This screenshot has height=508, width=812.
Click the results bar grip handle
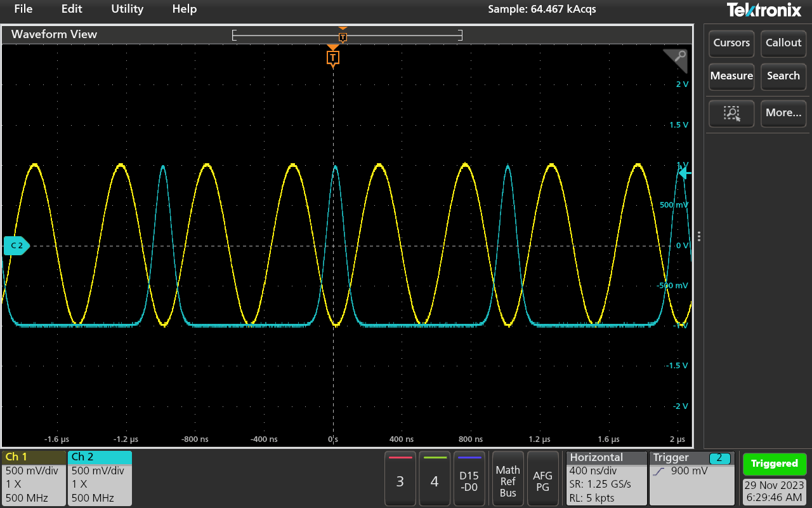pyautogui.click(x=699, y=236)
